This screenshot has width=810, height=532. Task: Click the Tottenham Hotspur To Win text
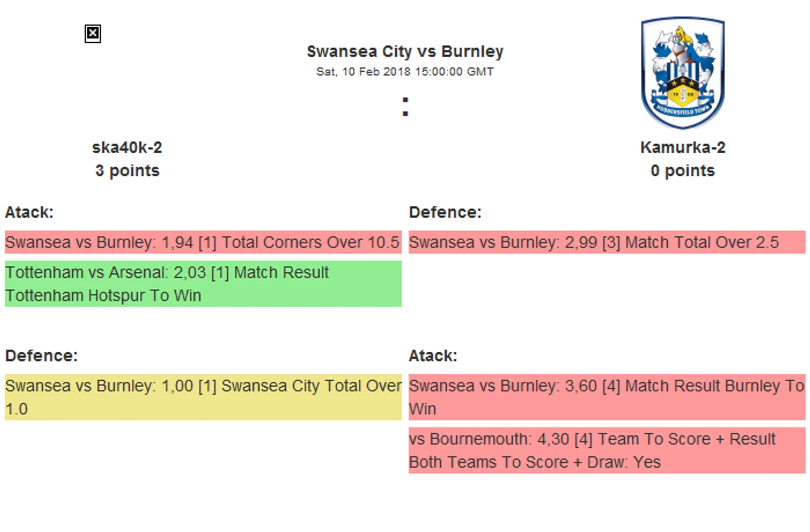(x=104, y=296)
